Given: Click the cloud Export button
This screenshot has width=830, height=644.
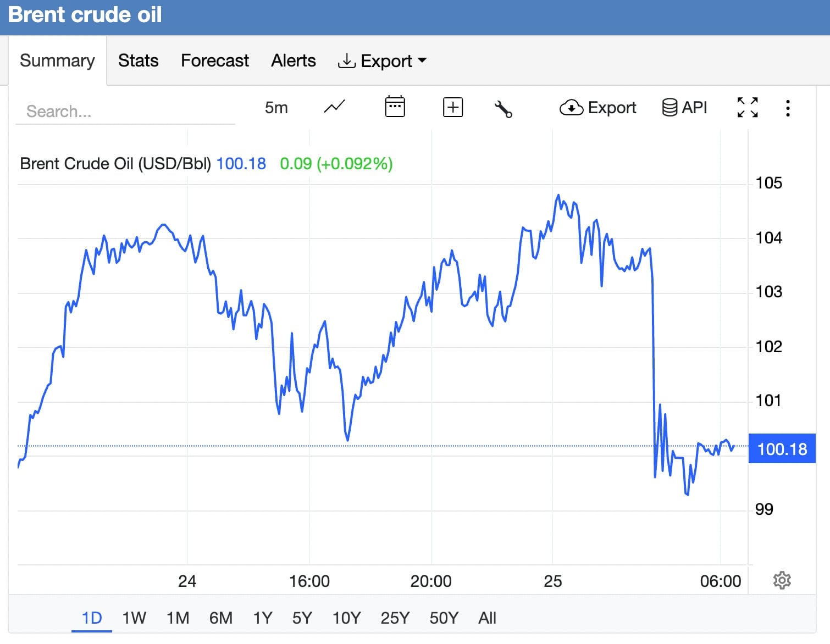Looking at the screenshot, I should [597, 108].
